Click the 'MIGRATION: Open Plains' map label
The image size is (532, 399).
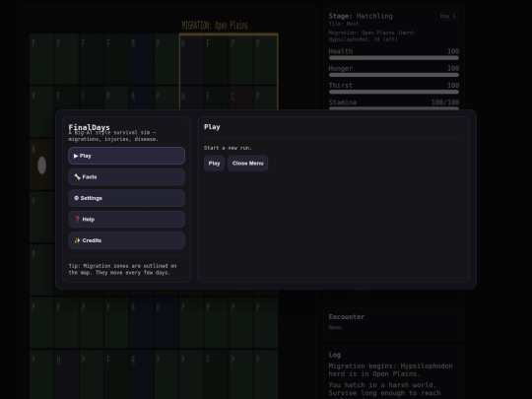tap(215, 26)
